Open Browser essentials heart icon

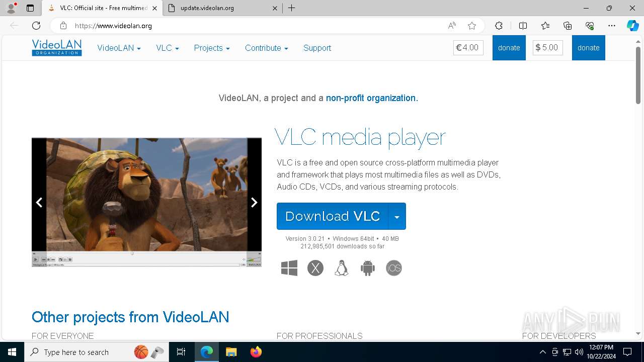pyautogui.click(x=590, y=26)
